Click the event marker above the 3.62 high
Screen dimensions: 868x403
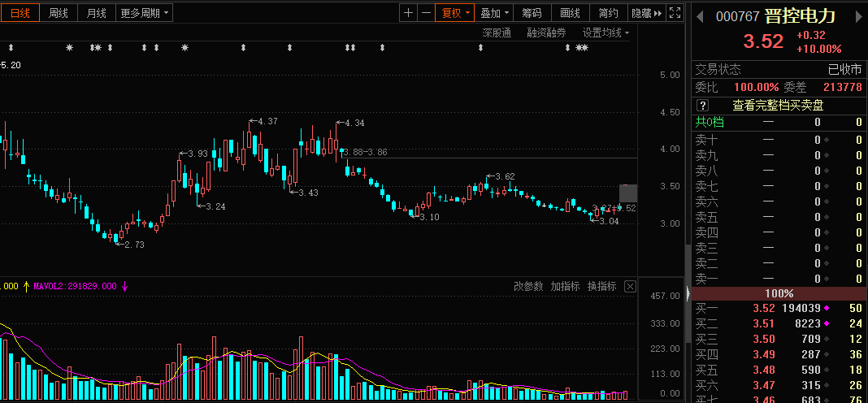480,48
